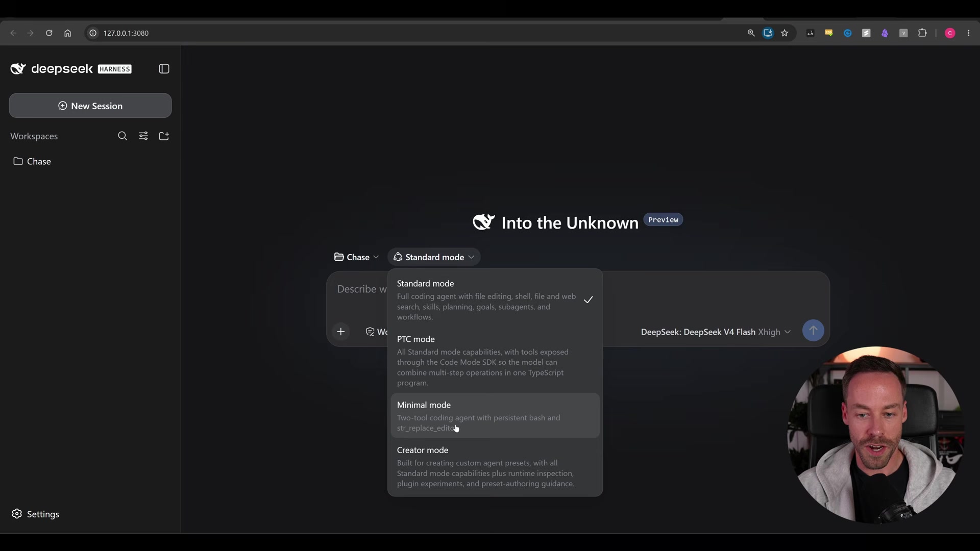Send prompt with the arrow button
The image size is (980, 551).
point(813,330)
